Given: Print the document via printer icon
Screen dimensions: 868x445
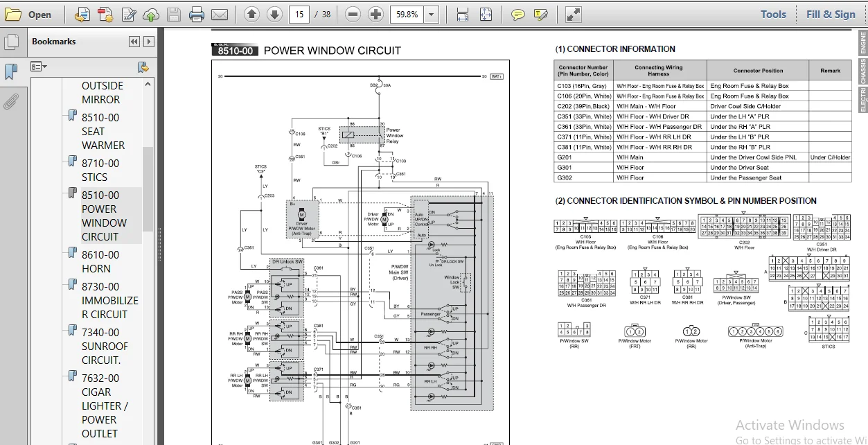Looking at the screenshot, I should point(197,14).
